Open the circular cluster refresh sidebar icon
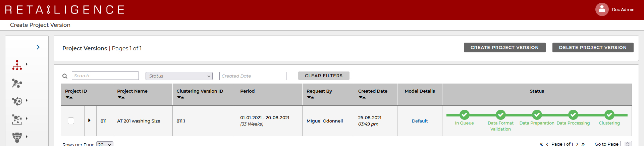This screenshot has width=644, height=146. coord(17,101)
